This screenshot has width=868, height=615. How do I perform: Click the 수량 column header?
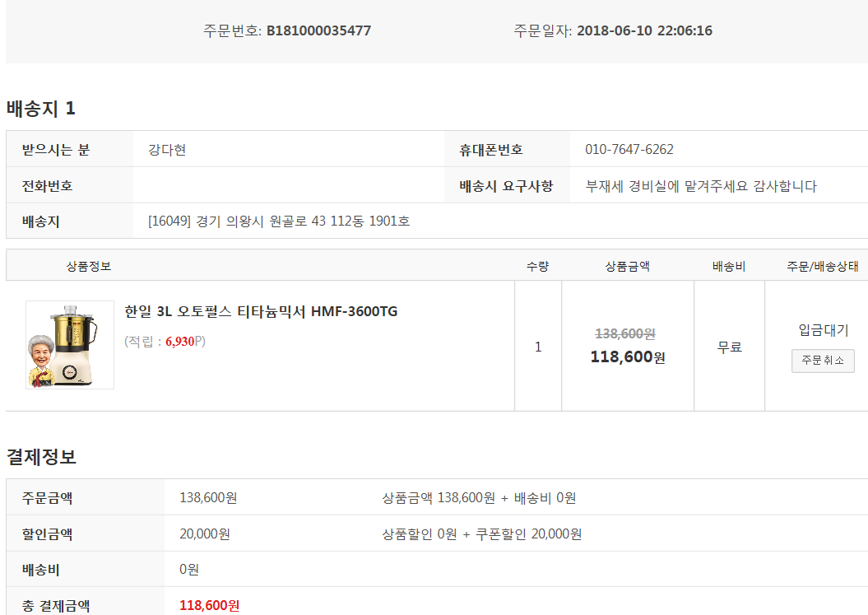[537, 266]
